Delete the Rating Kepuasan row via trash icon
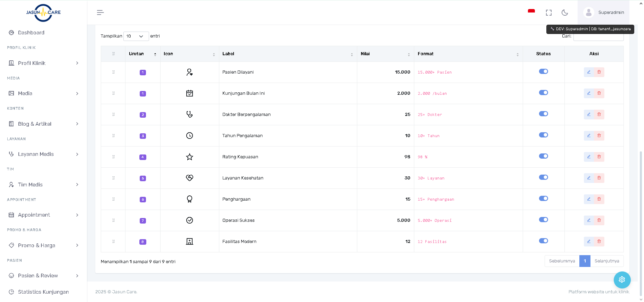Screen dimensions: 644x302 [599, 157]
